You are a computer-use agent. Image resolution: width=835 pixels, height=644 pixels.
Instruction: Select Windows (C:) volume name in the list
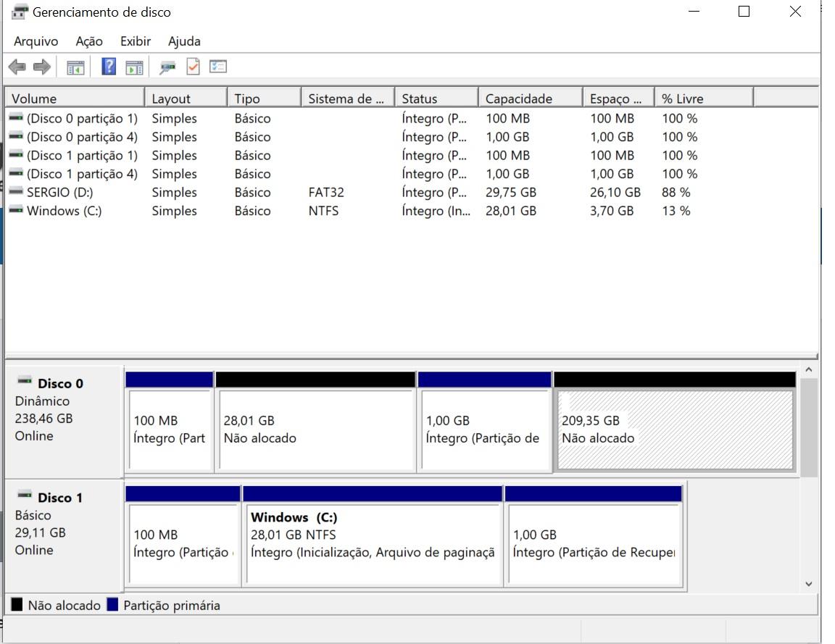pos(64,211)
